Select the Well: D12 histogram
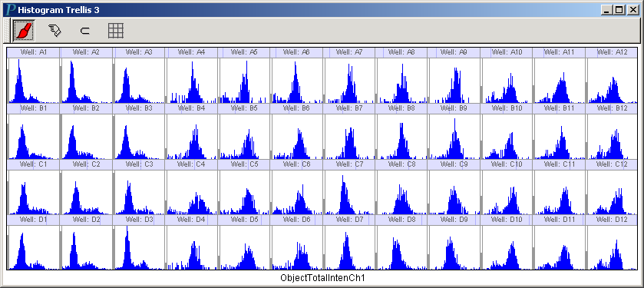 click(612, 247)
